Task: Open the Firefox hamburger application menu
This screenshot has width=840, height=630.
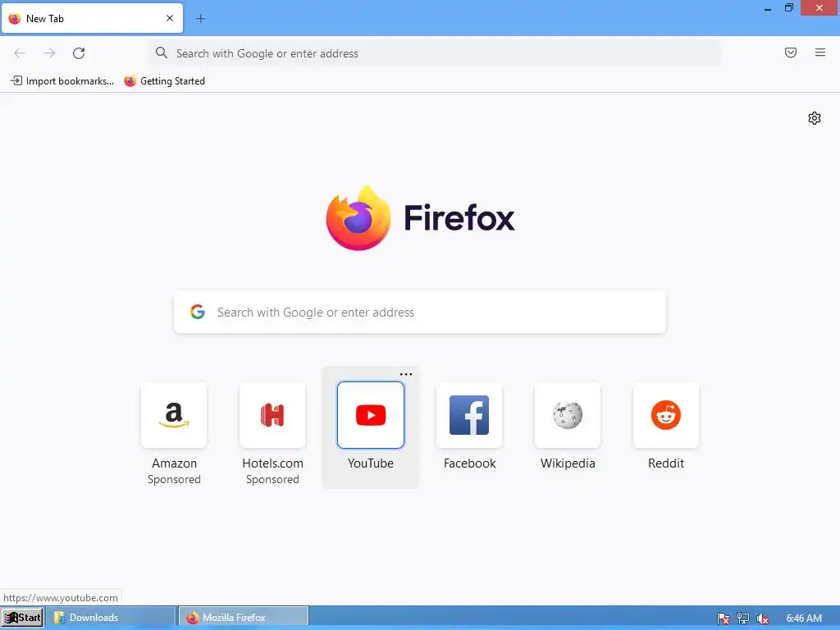Action: (820, 52)
